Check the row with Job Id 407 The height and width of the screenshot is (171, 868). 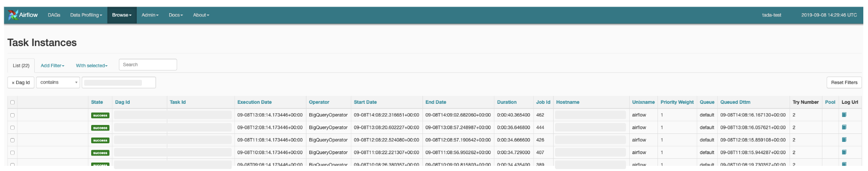(13, 153)
